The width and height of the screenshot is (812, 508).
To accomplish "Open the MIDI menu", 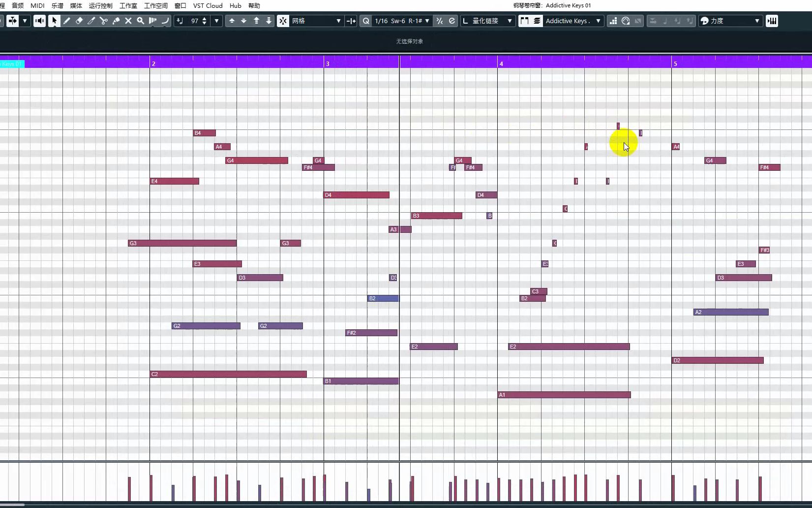I will [x=37, y=5].
